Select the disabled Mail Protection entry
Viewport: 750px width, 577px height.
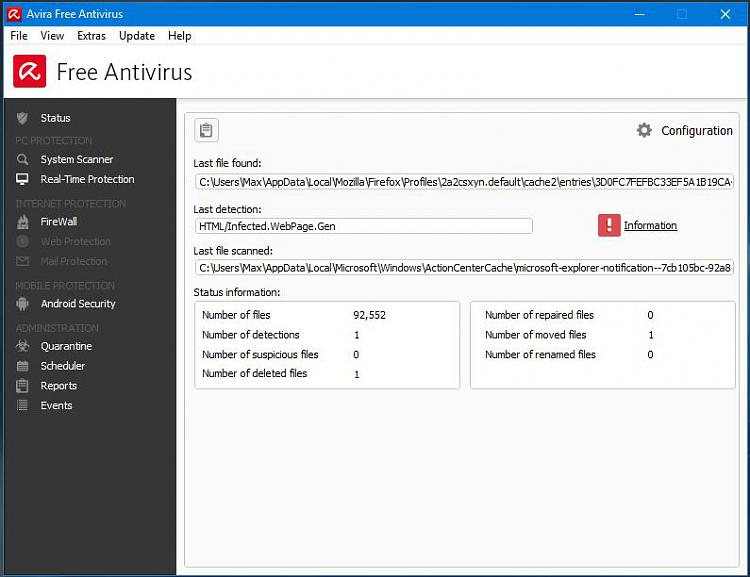[74, 261]
